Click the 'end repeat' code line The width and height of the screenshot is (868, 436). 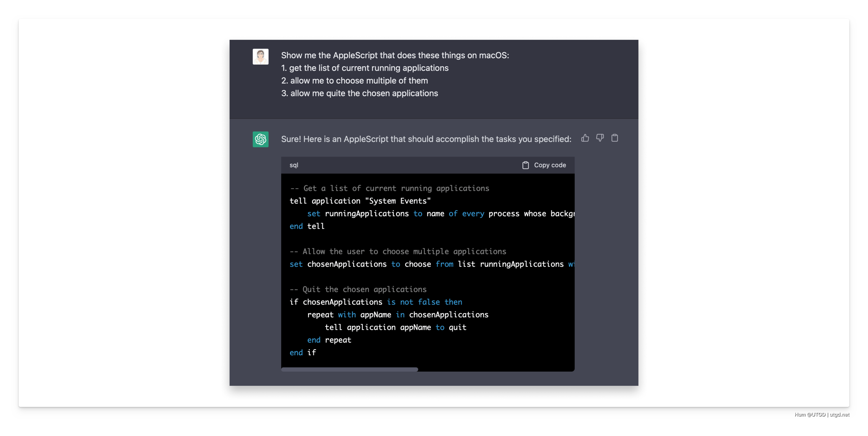329,340
